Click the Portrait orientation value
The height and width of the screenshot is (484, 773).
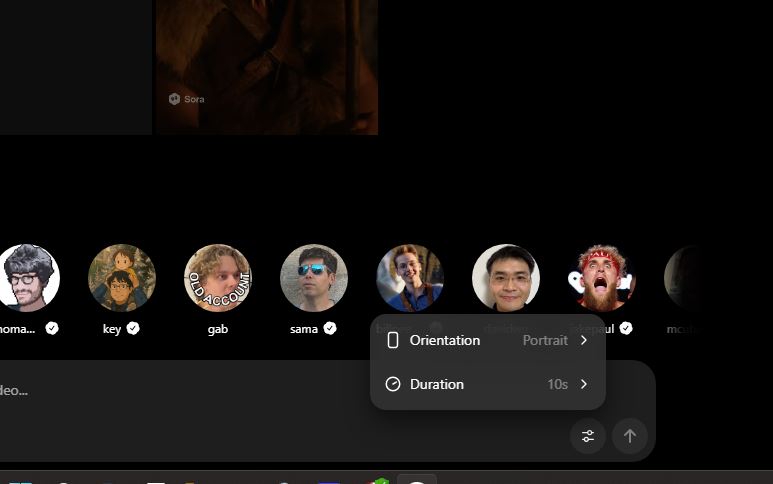coord(545,340)
